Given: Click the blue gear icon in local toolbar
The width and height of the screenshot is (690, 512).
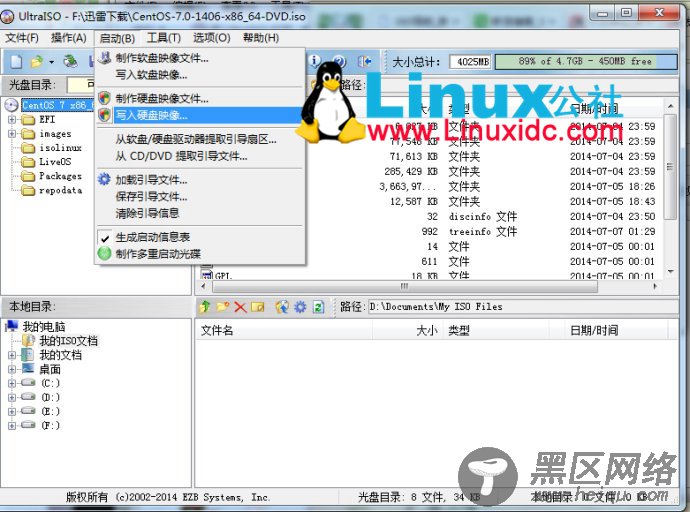Looking at the screenshot, I should pyautogui.click(x=300, y=307).
